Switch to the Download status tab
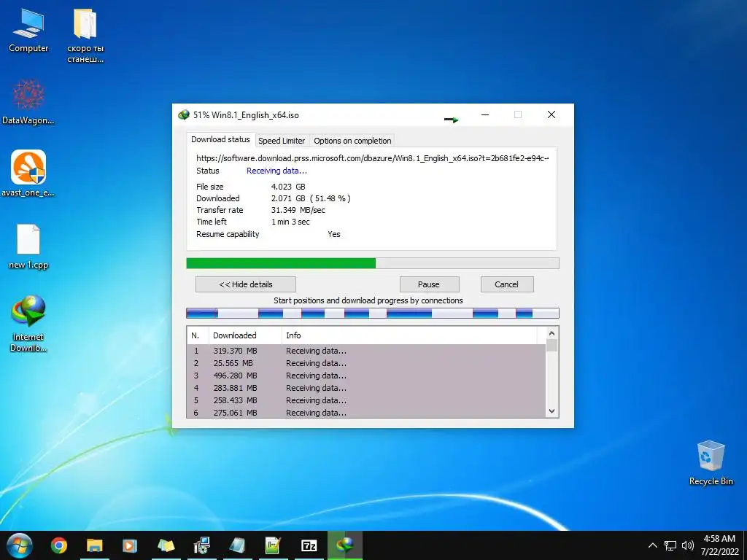Viewport: 747px width, 560px height. coord(220,139)
